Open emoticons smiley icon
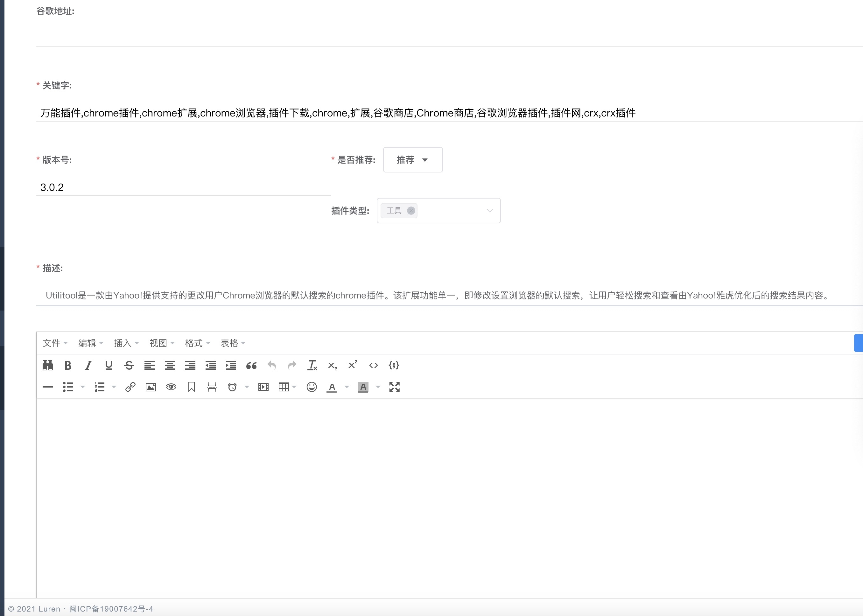This screenshot has width=863, height=616. tap(312, 387)
